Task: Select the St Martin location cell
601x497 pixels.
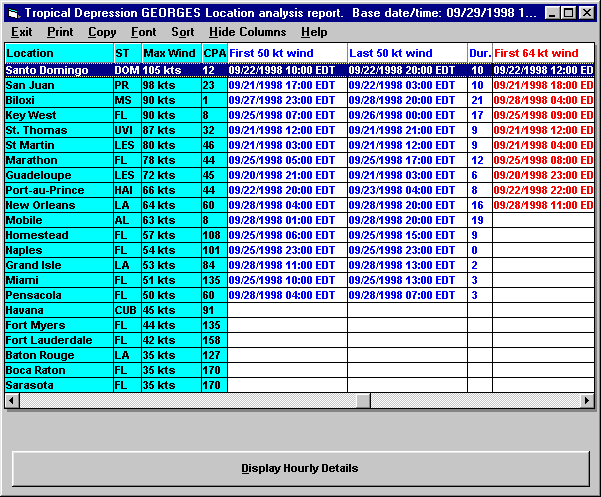Action: (59, 145)
